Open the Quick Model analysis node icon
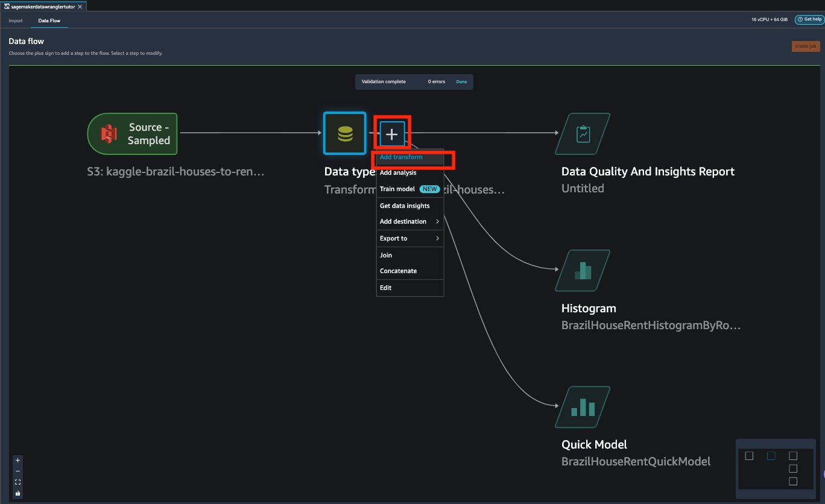The width and height of the screenshot is (825, 504). point(583,407)
